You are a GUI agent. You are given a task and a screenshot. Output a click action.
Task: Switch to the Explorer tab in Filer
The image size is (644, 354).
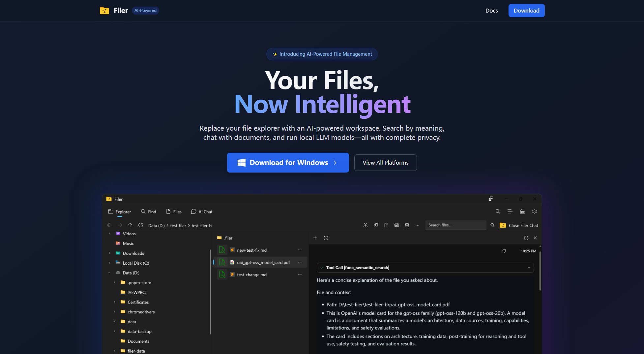tap(119, 212)
